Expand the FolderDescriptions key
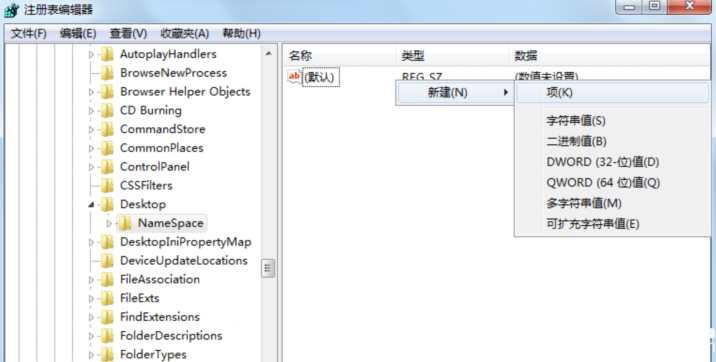Viewport: 716px width, 362px height. (x=91, y=336)
